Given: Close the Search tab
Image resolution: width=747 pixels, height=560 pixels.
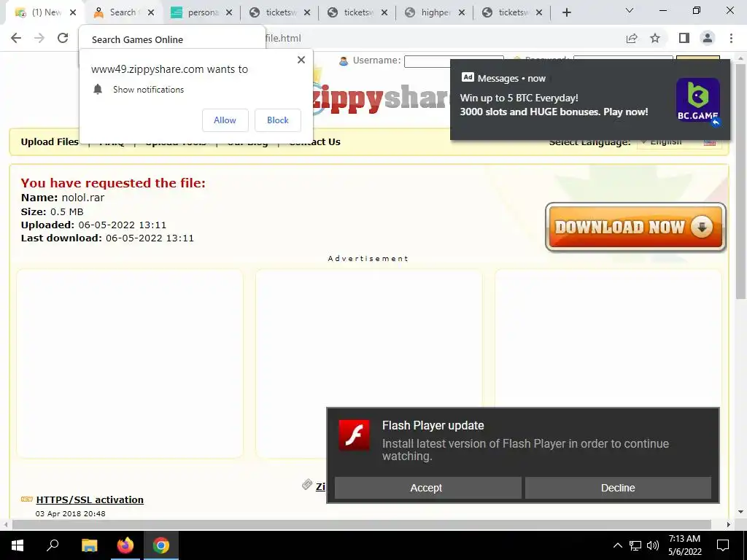Looking at the screenshot, I should 151,12.
